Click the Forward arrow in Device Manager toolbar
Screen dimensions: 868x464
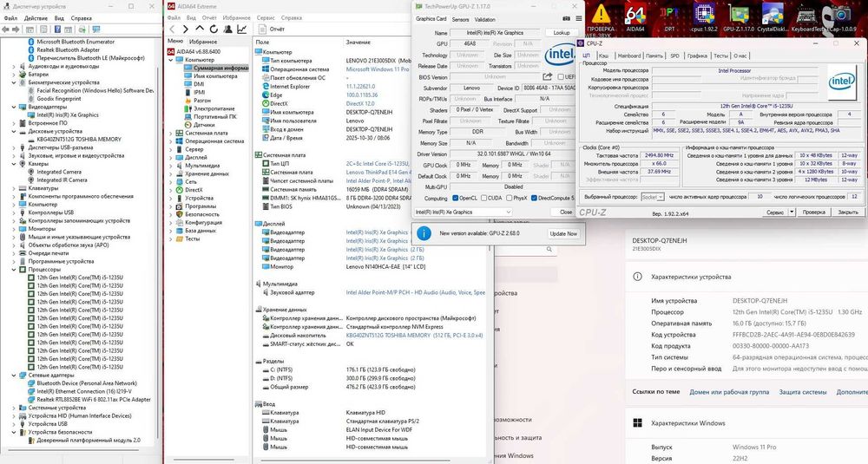(x=16, y=29)
